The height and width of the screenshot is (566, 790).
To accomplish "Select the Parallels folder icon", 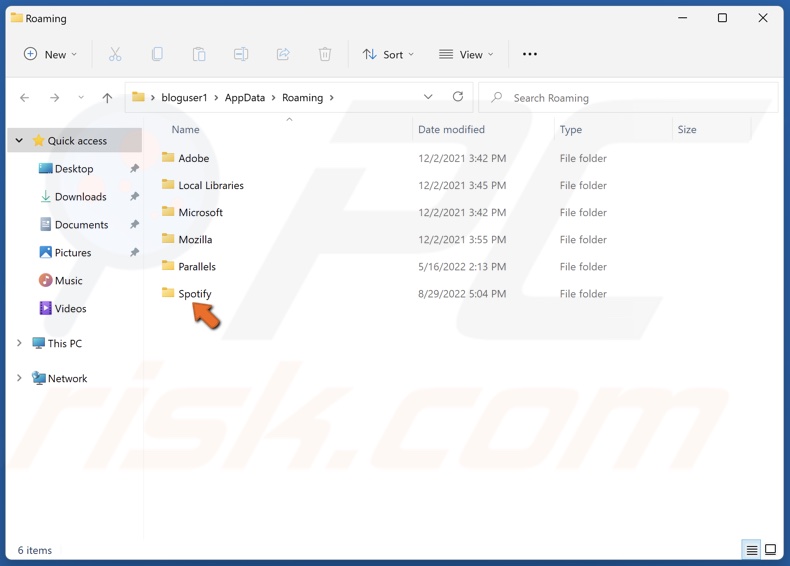I will coord(168,266).
